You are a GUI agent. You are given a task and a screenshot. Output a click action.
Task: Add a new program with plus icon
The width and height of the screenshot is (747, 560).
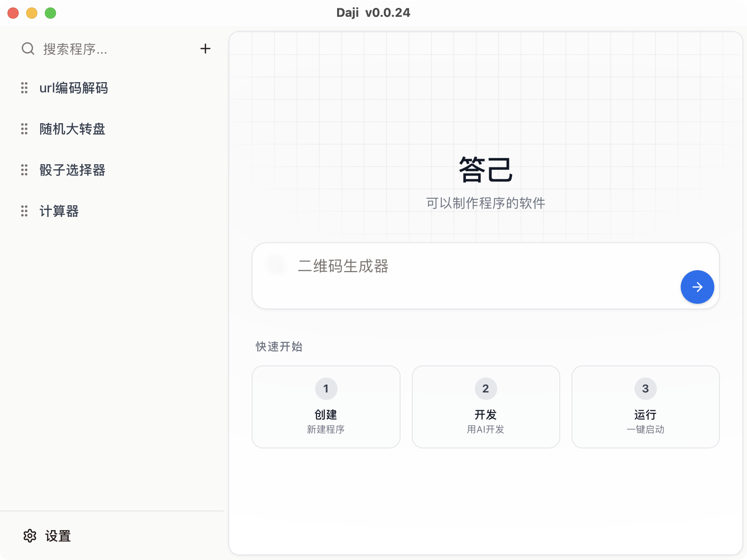coord(205,49)
